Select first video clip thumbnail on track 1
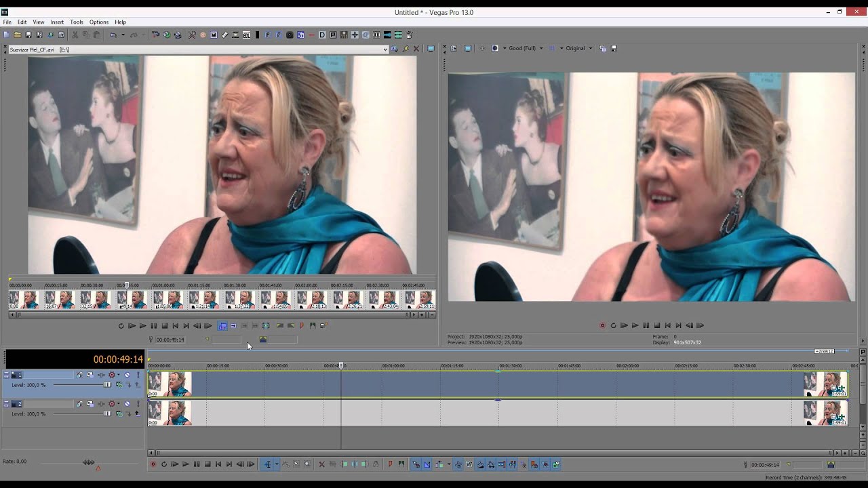Image resolution: width=868 pixels, height=488 pixels. click(170, 384)
